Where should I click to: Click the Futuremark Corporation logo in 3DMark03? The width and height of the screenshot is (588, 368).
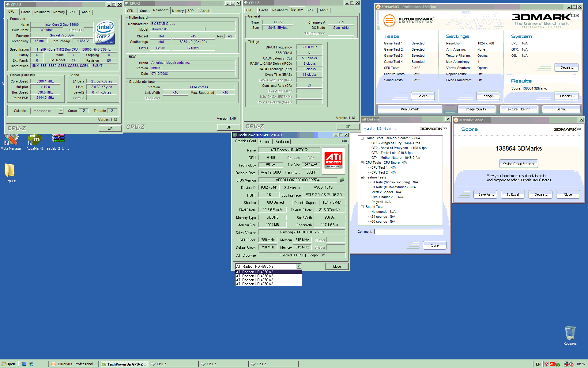click(x=409, y=21)
